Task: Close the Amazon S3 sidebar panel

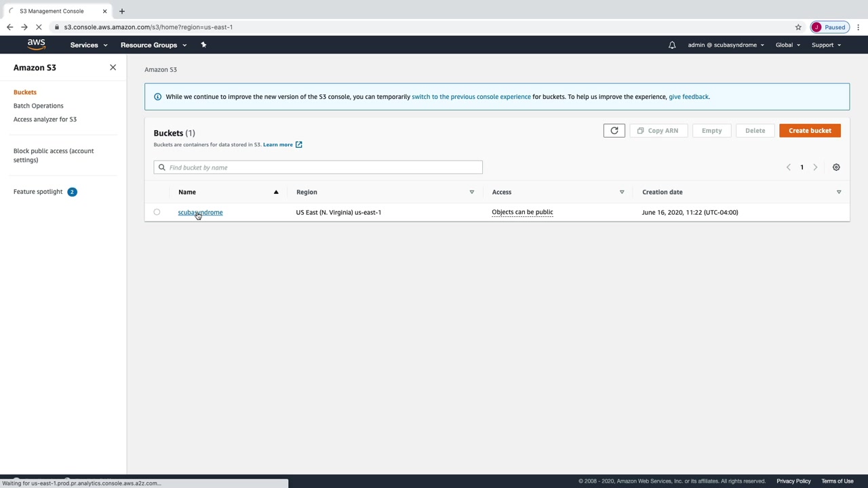Action: pyautogui.click(x=113, y=68)
